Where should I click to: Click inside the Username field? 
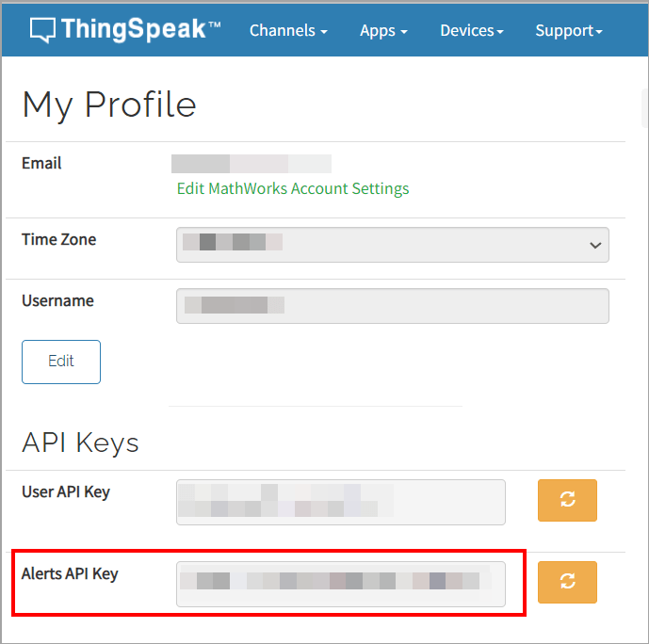click(x=392, y=306)
